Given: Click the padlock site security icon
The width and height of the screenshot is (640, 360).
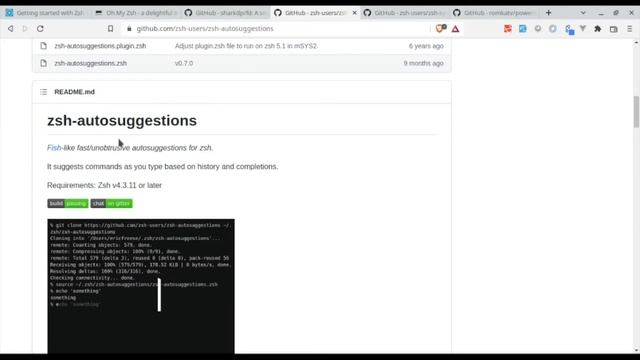Looking at the screenshot, I should click(129, 29).
